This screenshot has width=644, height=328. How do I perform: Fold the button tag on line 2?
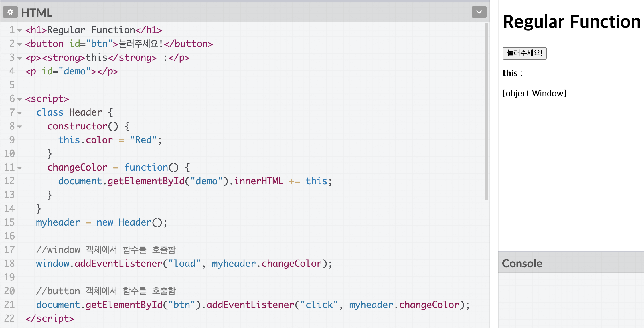tap(19, 44)
